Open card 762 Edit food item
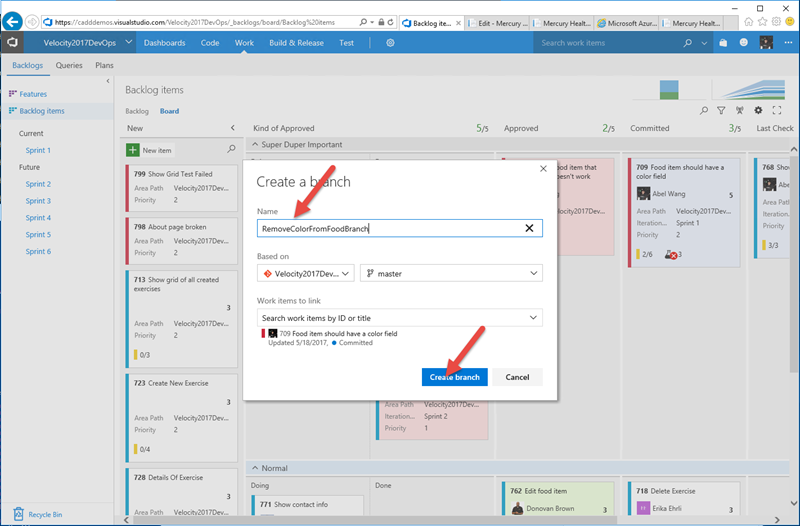Screen dimensions: 800x526 [558, 498]
